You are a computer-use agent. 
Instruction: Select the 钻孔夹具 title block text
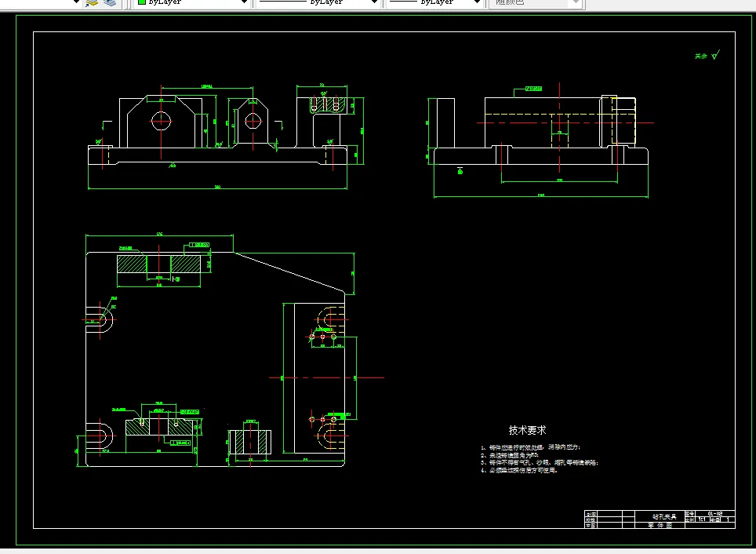tap(664, 516)
